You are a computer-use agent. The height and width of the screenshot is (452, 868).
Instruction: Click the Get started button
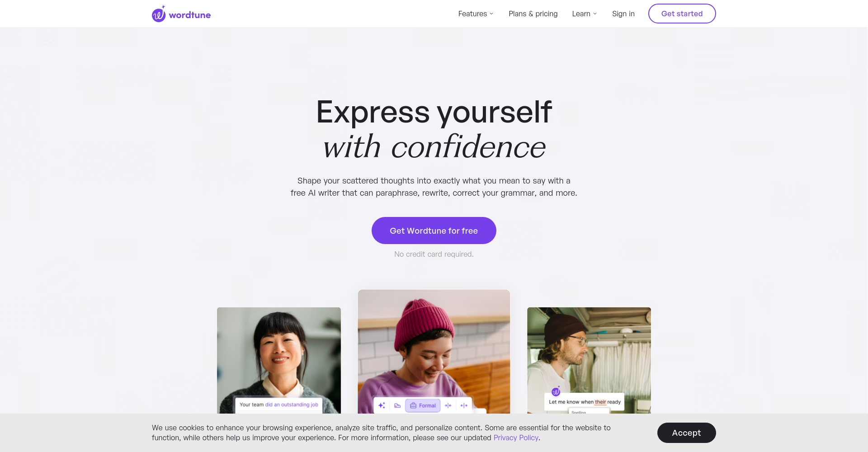coord(682,14)
